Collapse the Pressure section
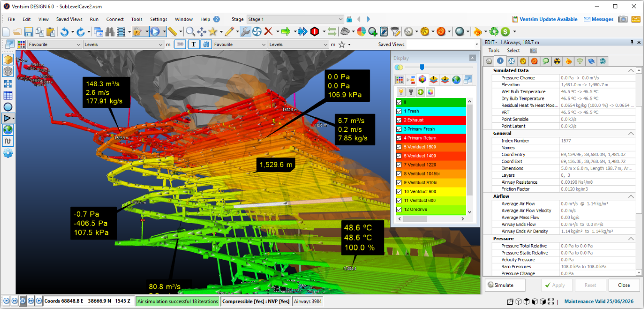The height and width of the screenshot is (309, 644). tap(631, 239)
